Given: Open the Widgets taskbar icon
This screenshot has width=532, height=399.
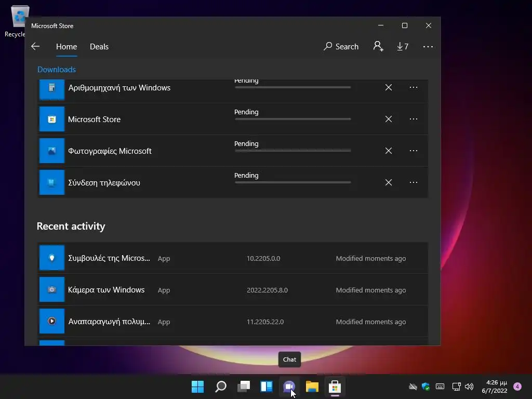Looking at the screenshot, I should 267,387.
